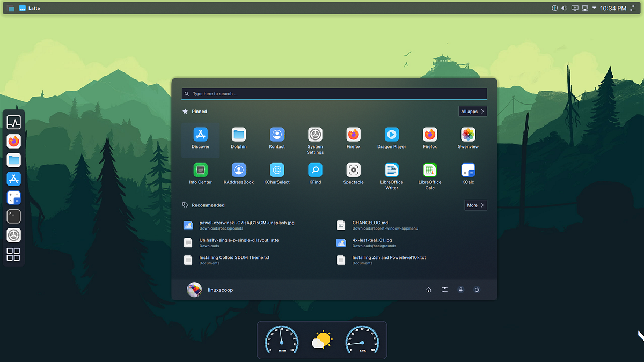This screenshot has width=644, height=362.
Task: Open Dolphin file manager from the launcher
Action: click(238, 135)
